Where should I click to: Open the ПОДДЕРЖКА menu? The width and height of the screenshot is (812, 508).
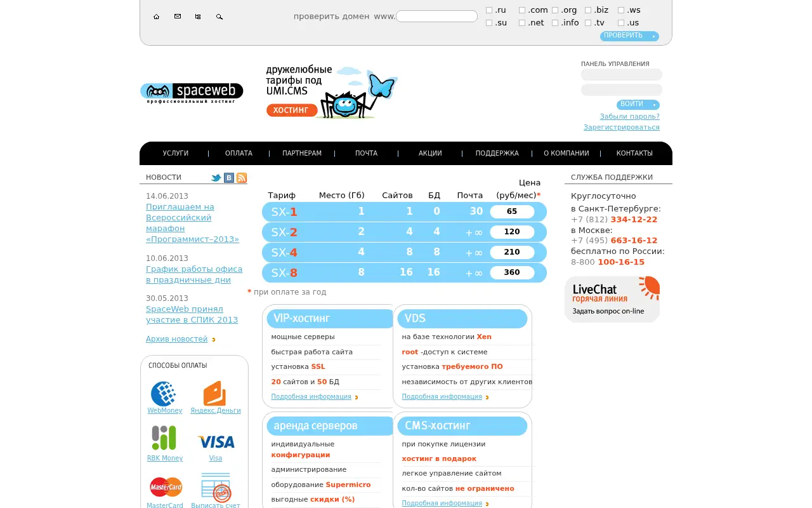(x=497, y=154)
